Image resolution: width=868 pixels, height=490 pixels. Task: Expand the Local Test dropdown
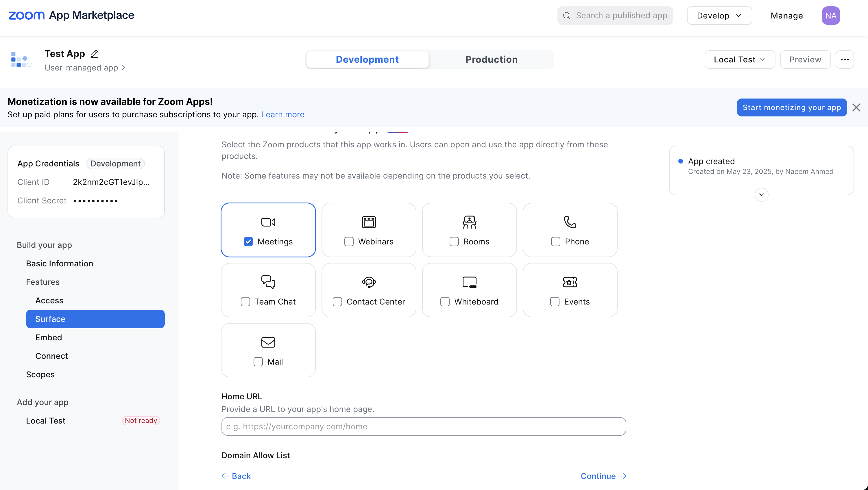pyautogui.click(x=739, y=60)
